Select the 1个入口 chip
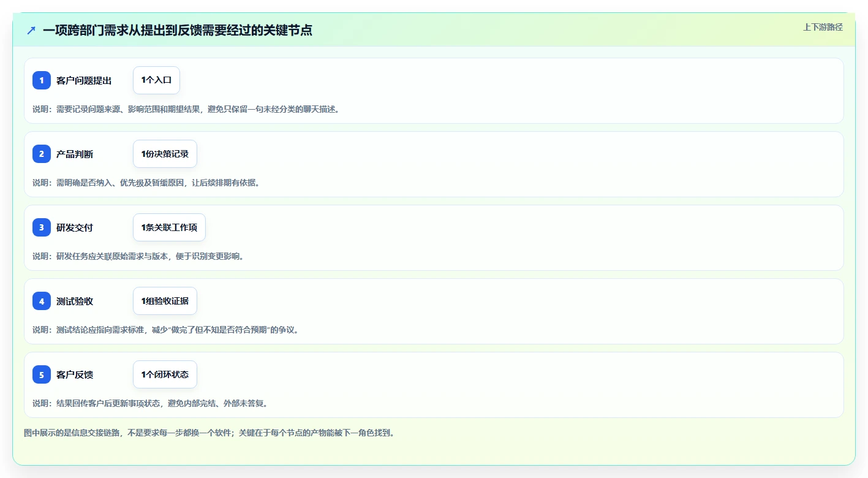Image resolution: width=868 pixels, height=478 pixels. pos(156,80)
